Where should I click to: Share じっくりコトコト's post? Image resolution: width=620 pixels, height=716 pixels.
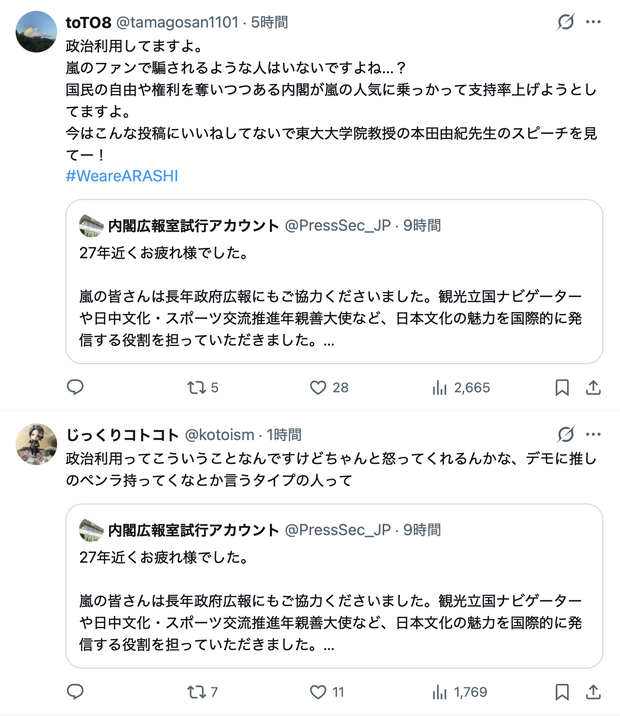pos(593,692)
